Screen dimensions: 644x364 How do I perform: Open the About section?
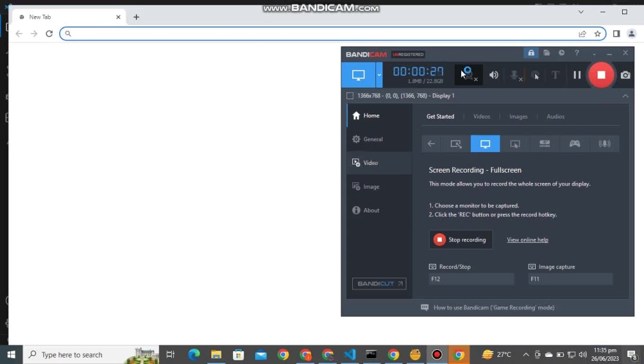coord(379,211)
